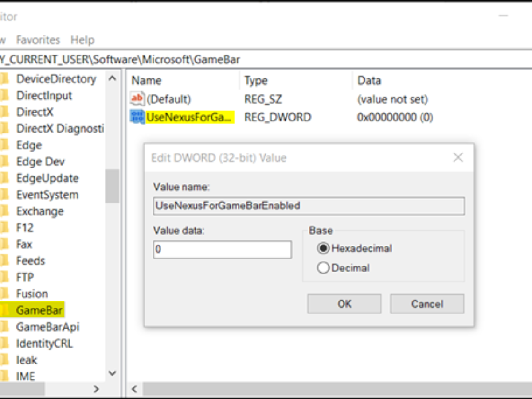The width and height of the screenshot is (532, 399).
Task: Confirm the DWORD edit with OK
Action: click(344, 304)
